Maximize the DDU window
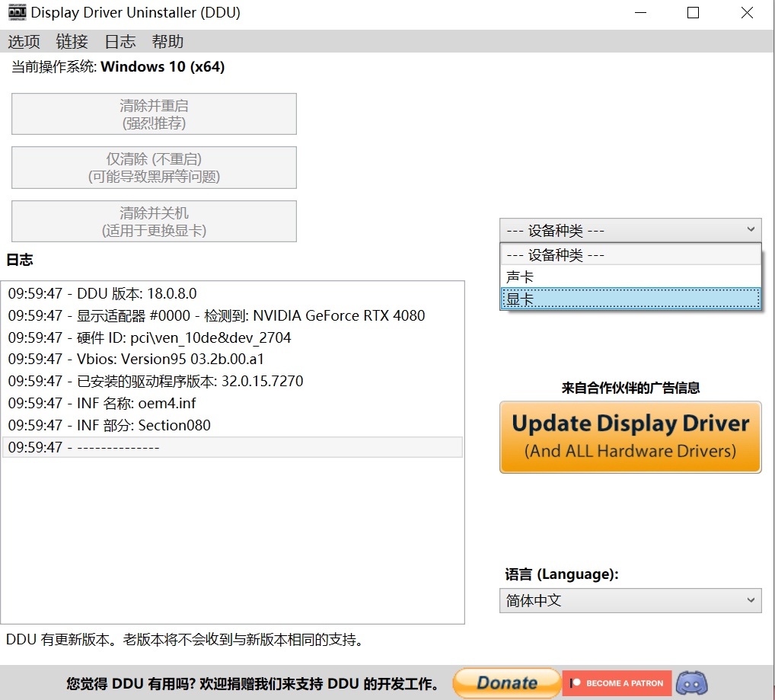Image resolution: width=775 pixels, height=700 pixels. tap(693, 12)
